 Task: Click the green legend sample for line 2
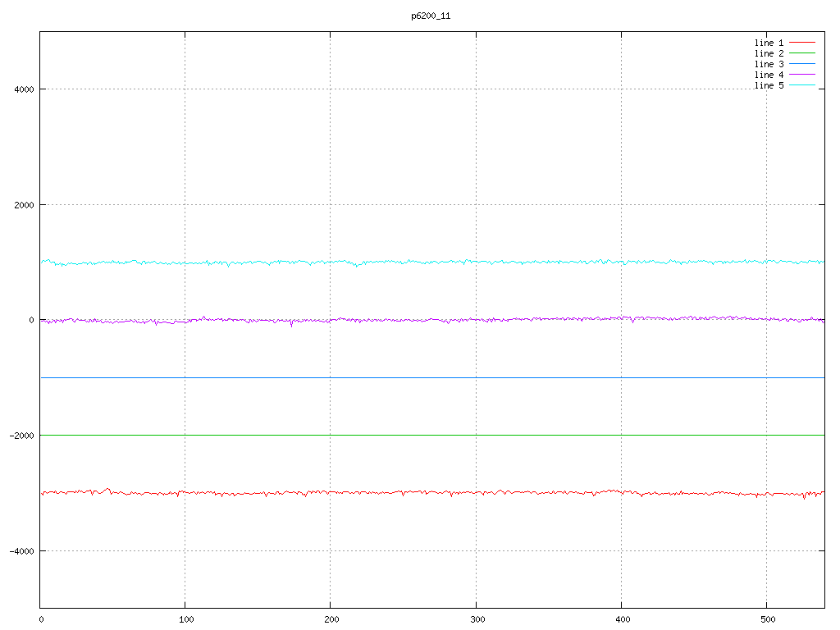click(x=802, y=53)
